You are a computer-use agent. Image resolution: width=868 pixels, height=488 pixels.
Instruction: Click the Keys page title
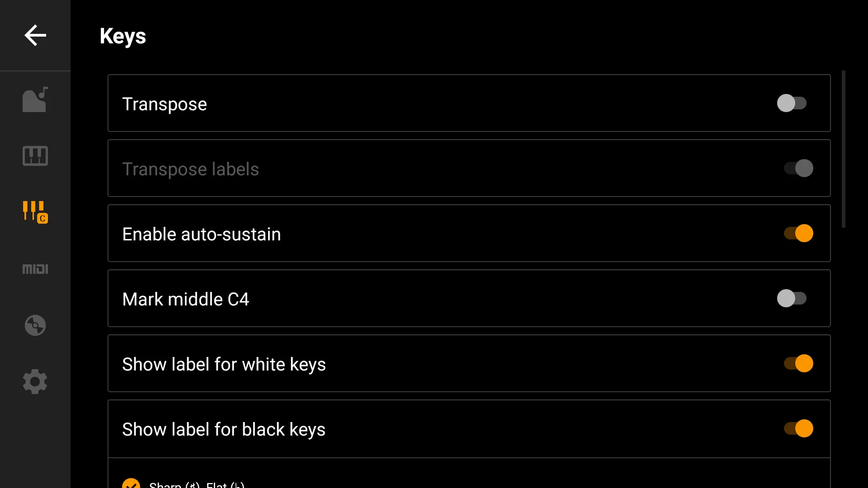point(123,36)
